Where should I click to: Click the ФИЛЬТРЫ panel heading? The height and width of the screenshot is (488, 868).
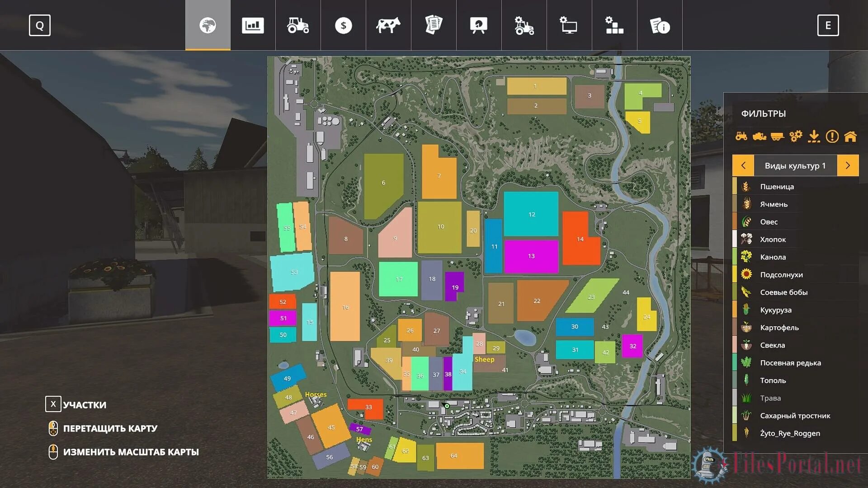[x=763, y=113]
